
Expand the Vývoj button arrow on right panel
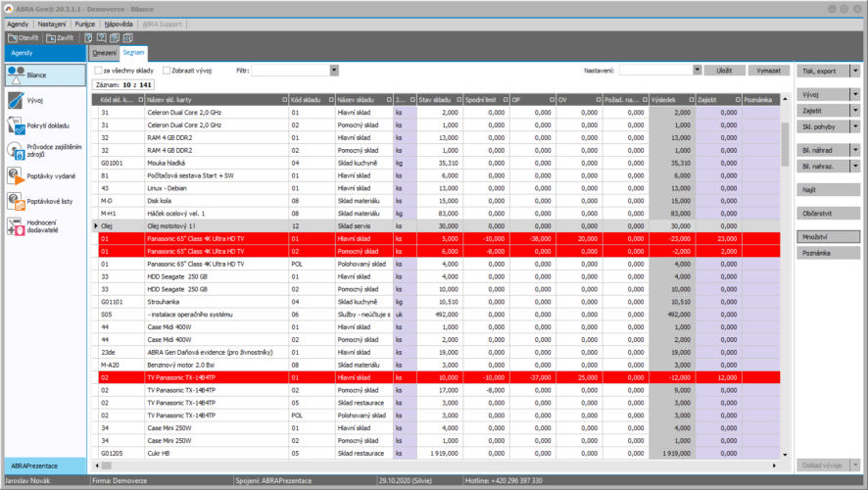[855, 95]
